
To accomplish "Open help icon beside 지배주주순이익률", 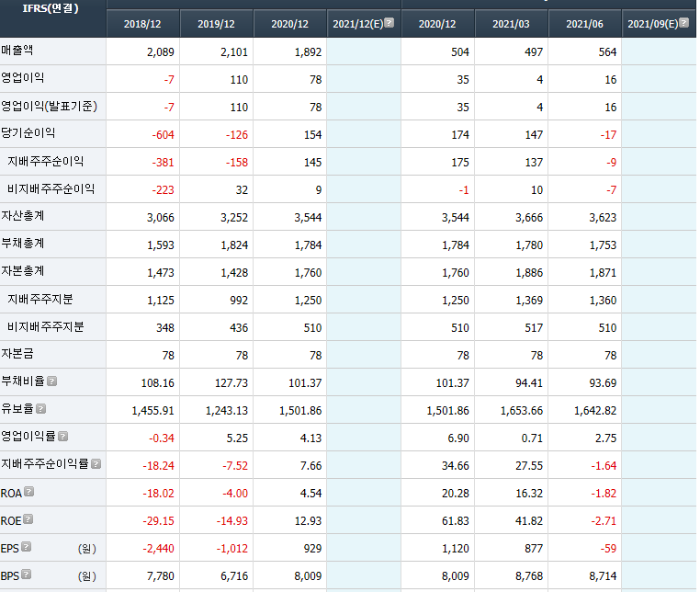I will pos(96,464).
